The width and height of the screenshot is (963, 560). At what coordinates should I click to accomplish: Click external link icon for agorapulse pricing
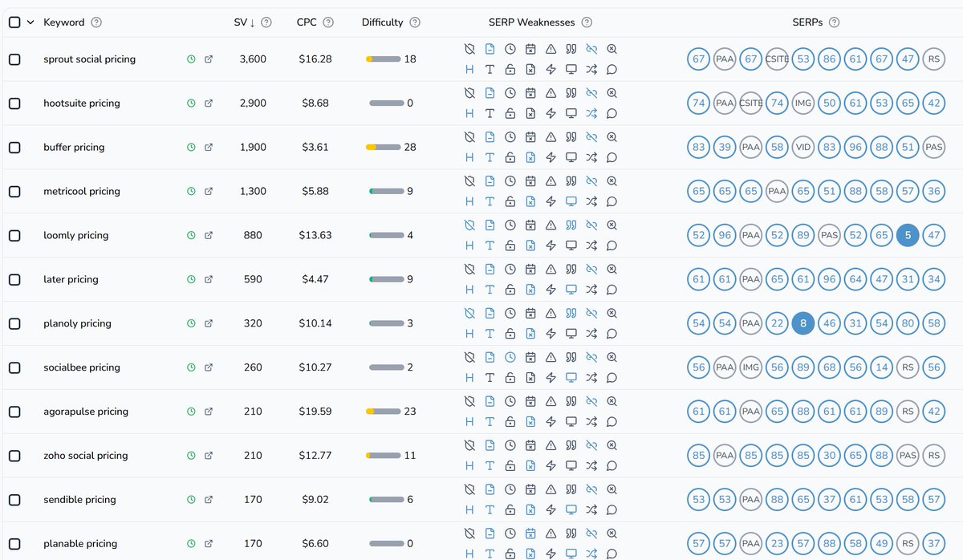pos(209,412)
